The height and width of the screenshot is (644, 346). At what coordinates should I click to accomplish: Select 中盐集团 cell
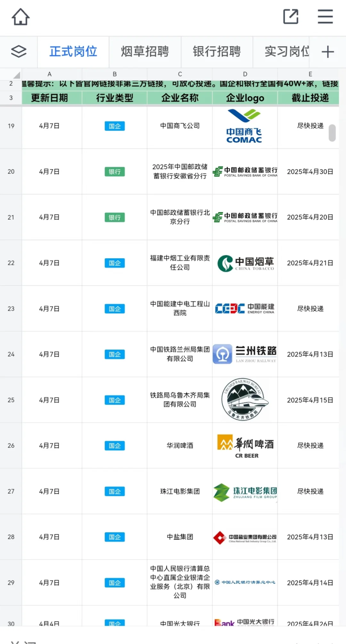[x=180, y=537]
